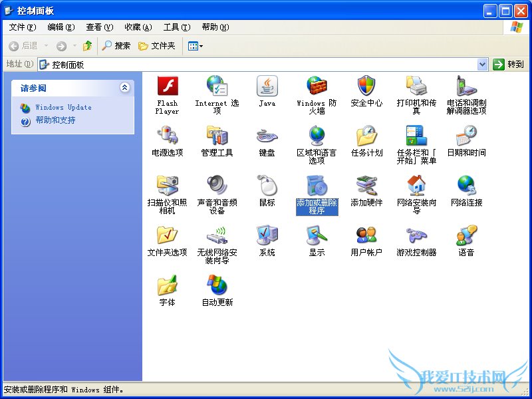Click the forward arrow toolbar button
This screenshot has height=399, width=532.
click(61, 46)
